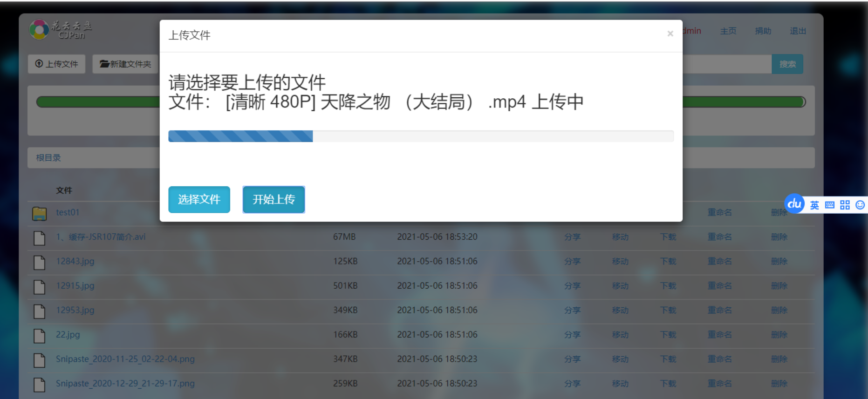Click the 67MB size cell
The width and height of the screenshot is (868, 399).
344,237
